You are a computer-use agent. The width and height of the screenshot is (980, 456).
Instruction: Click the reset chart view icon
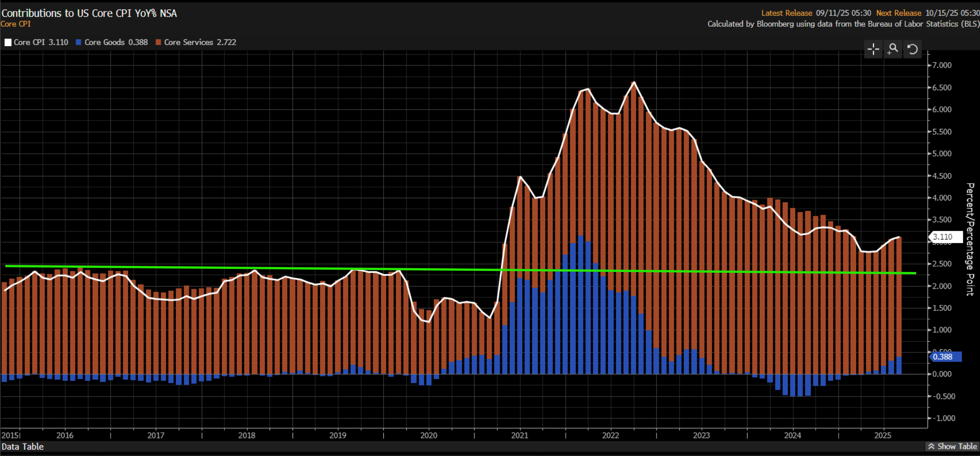pos(912,49)
